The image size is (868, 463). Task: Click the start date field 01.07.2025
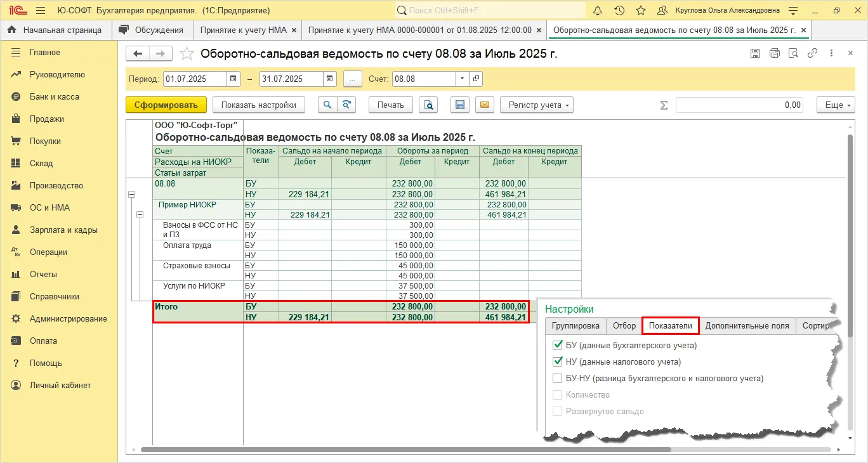pos(195,79)
